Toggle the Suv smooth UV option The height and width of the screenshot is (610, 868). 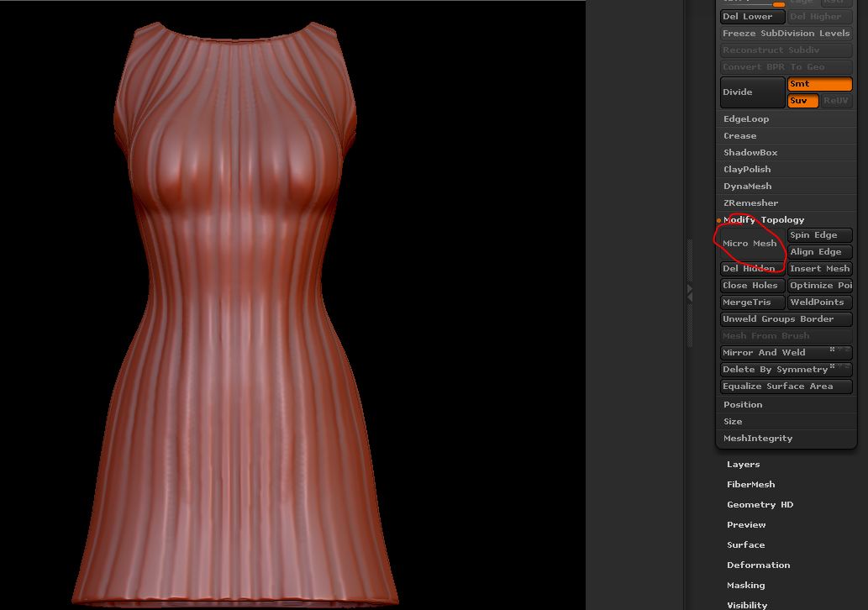point(802,101)
